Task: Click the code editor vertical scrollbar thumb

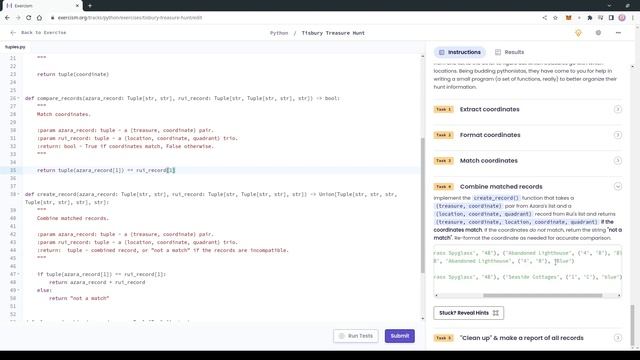Action: pyautogui.click(x=422, y=206)
